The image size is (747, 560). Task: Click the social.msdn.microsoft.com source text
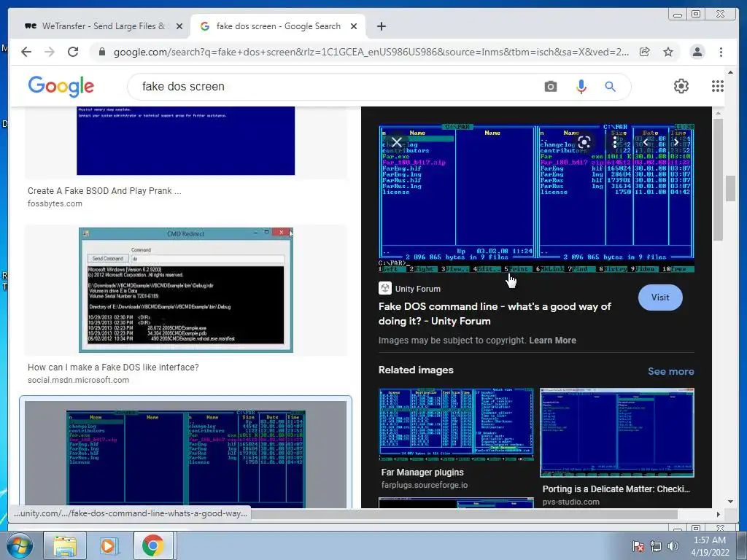[78, 380]
